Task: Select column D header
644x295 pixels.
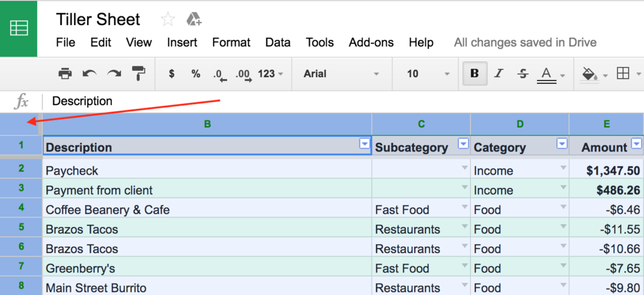Action: coord(520,124)
